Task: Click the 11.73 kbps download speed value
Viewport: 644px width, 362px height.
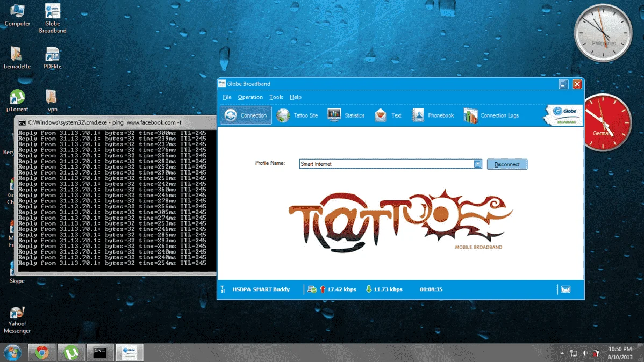Action: tap(388, 289)
